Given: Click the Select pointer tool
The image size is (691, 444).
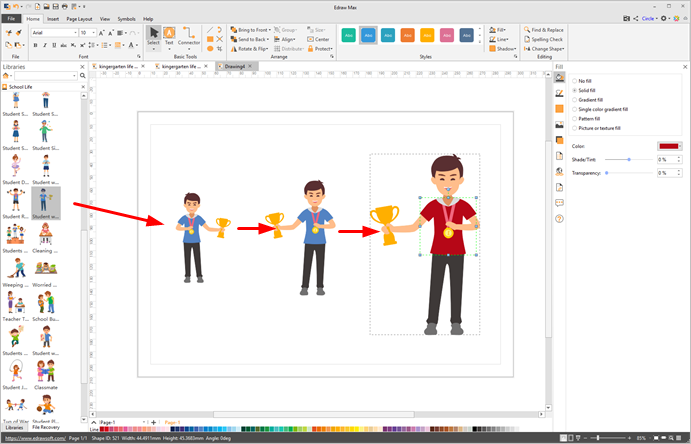Looking at the screenshot, I should point(153,38).
